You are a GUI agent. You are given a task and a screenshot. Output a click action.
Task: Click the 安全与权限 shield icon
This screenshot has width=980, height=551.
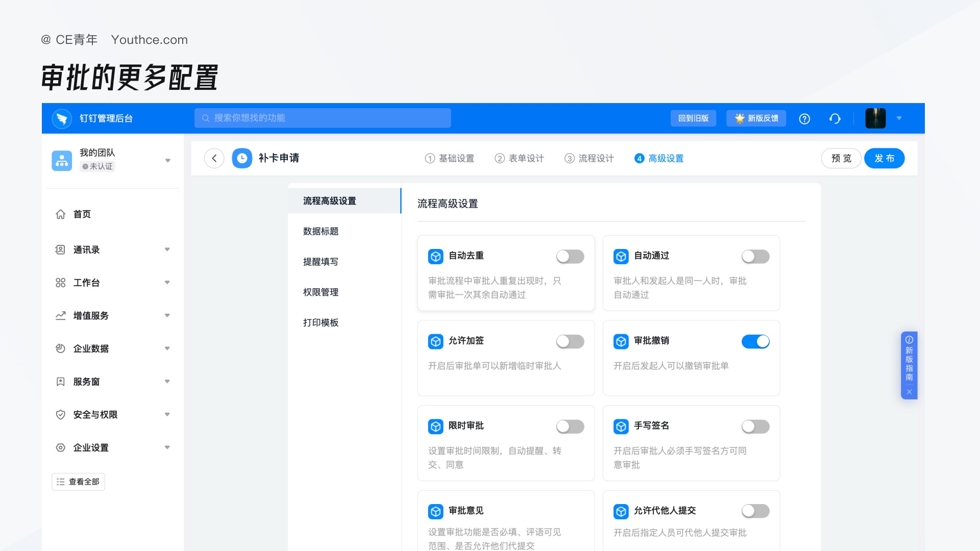pyautogui.click(x=60, y=415)
